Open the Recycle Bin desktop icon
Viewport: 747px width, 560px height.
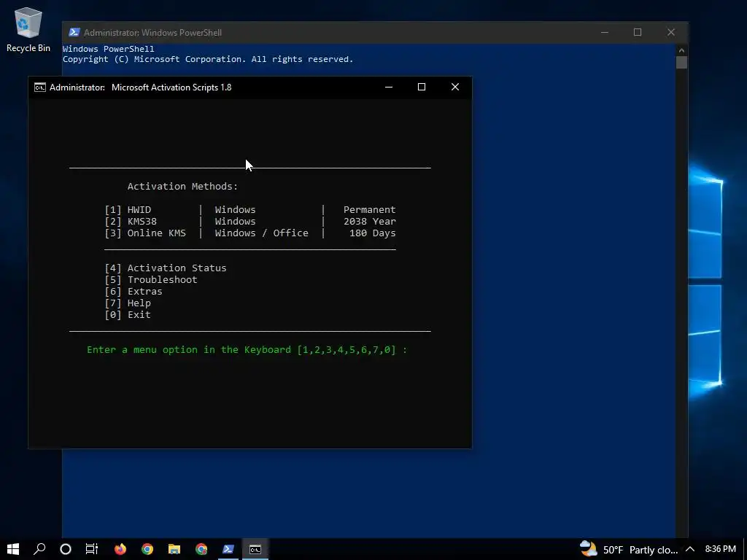tap(28, 29)
